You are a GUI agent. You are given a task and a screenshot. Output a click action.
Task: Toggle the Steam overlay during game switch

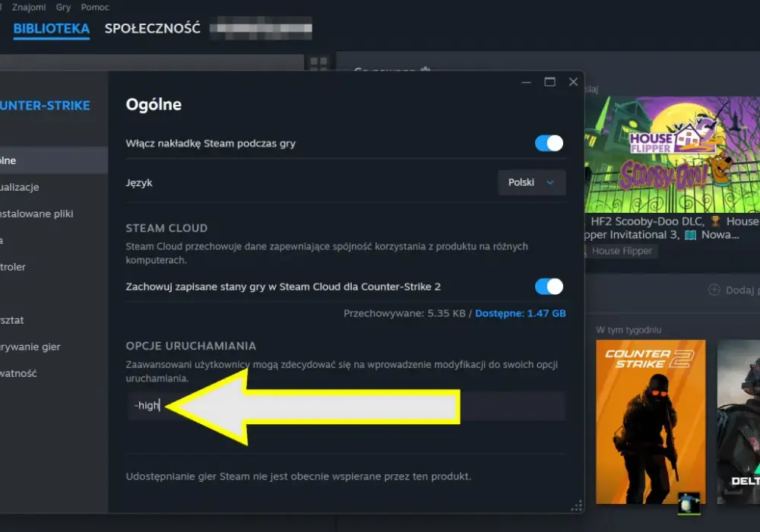[549, 144]
